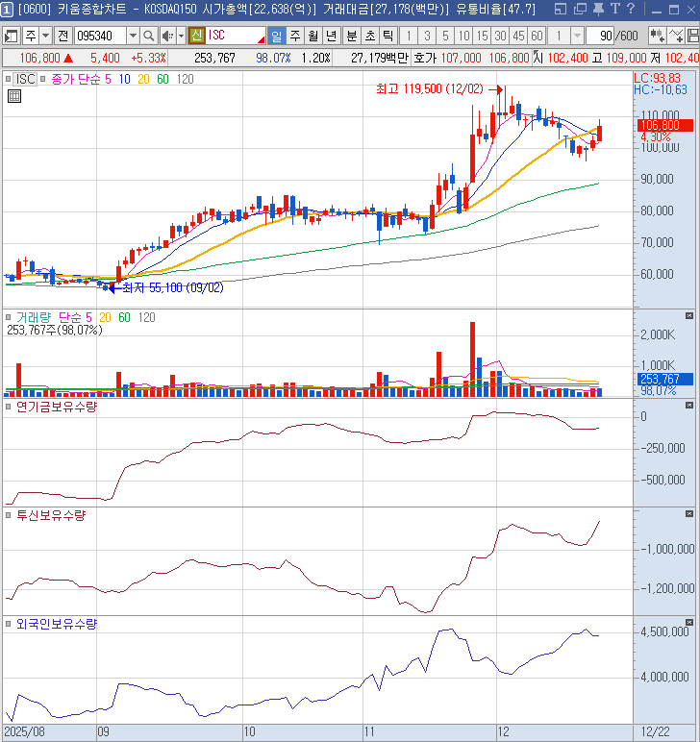Click the speaker sound alert icon
Viewport: 700px width, 742px height.
click(165, 36)
